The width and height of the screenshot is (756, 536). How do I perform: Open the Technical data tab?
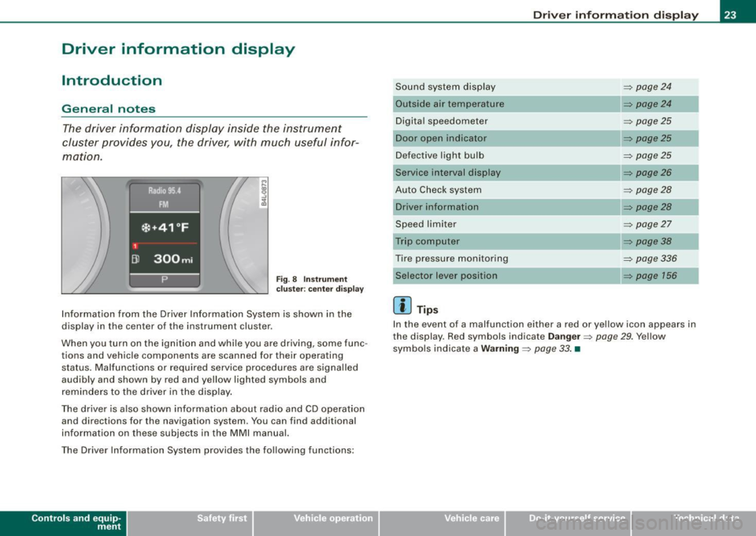(x=694, y=523)
